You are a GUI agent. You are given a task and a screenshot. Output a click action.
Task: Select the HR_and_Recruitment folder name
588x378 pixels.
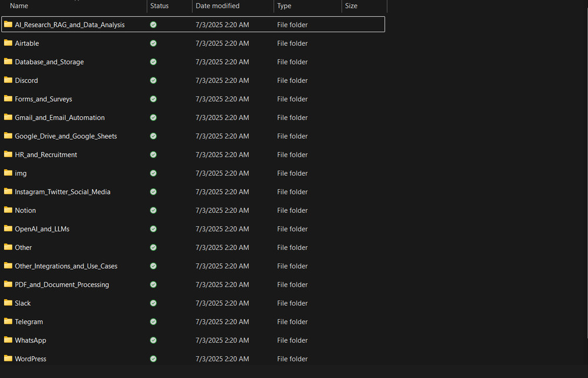pyautogui.click(x=46, y=155)
